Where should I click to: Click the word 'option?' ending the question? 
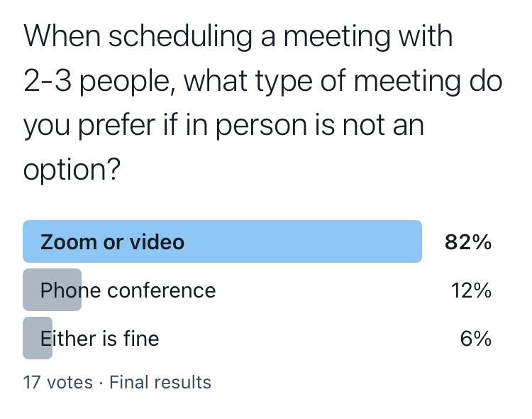[x=71, y=172]
